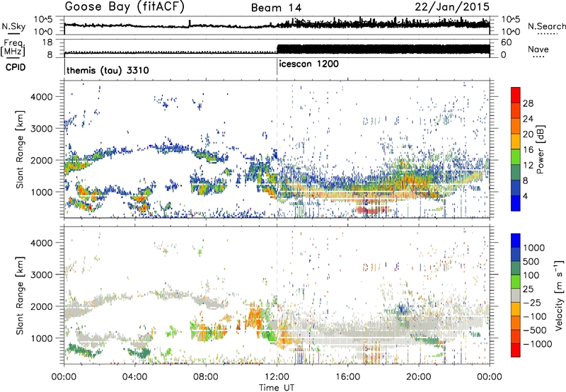
Task: Click the "Time UT" axis title
Action: (277, 388)
